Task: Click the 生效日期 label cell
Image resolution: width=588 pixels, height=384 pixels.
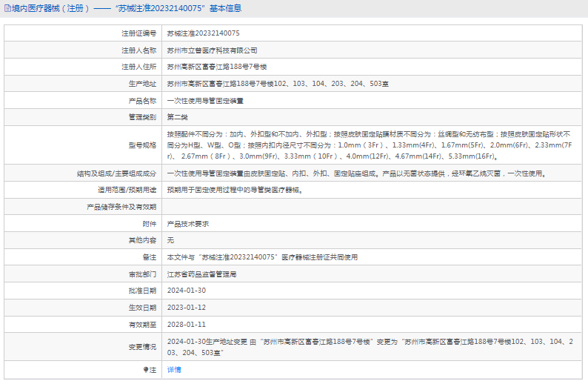Action: coord(83,308)
